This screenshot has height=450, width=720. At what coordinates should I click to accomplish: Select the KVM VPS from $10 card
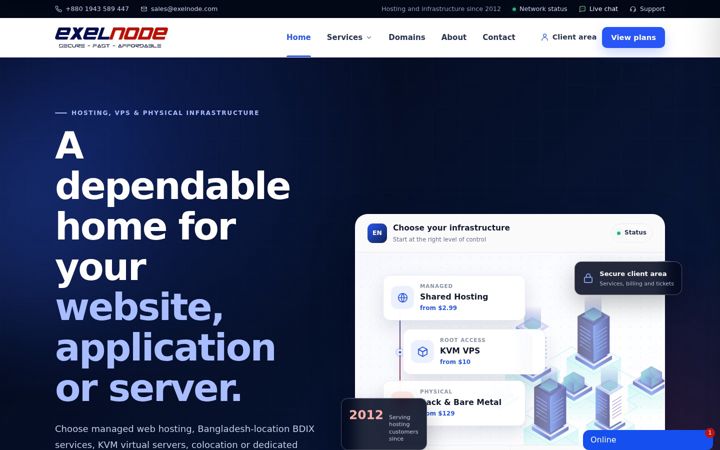tap(474, 352)
